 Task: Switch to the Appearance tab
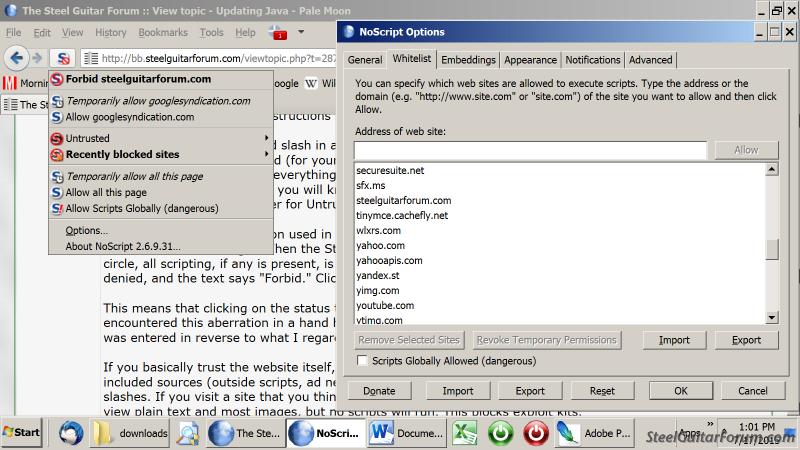tap(530, 60)
